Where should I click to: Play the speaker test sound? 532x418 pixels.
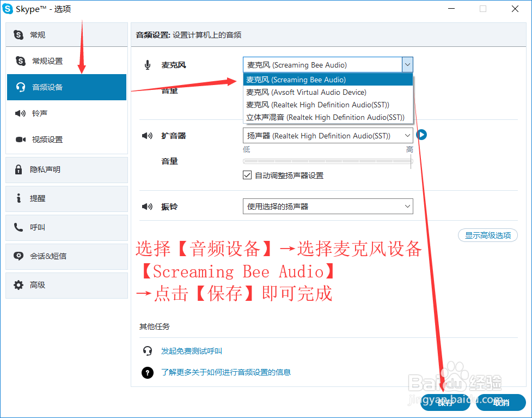[x=421, y=135]
